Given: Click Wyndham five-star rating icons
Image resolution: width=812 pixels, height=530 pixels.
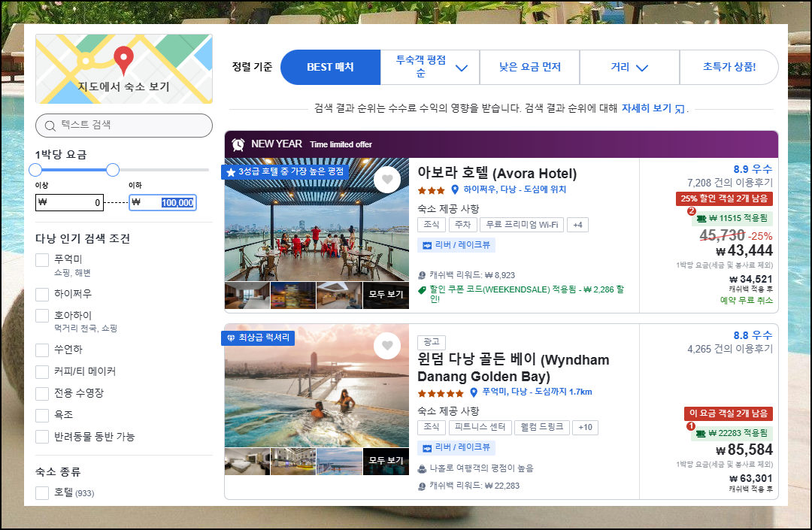Looking at the screenshot, I should point(441,393).
